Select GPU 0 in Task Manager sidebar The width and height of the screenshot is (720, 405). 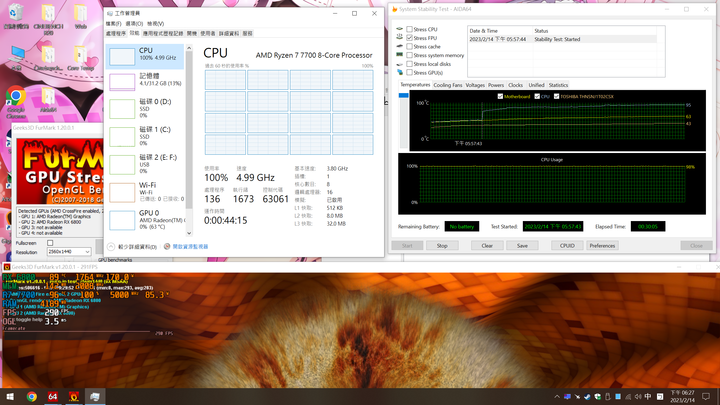tap(145, 219)
